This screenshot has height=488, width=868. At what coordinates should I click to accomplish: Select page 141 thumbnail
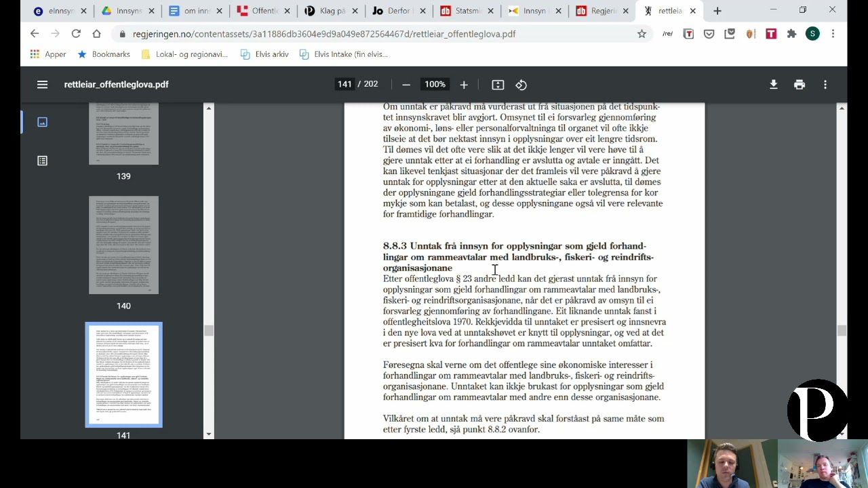tap(123, 375)
